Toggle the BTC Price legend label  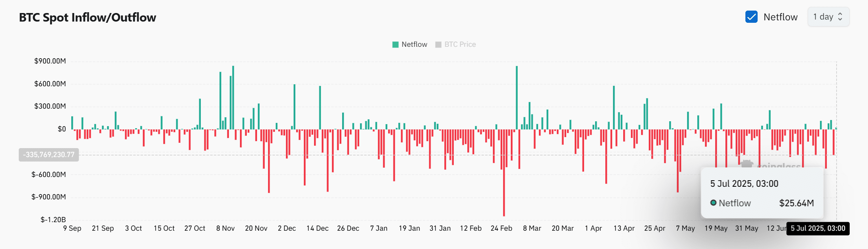460,45
